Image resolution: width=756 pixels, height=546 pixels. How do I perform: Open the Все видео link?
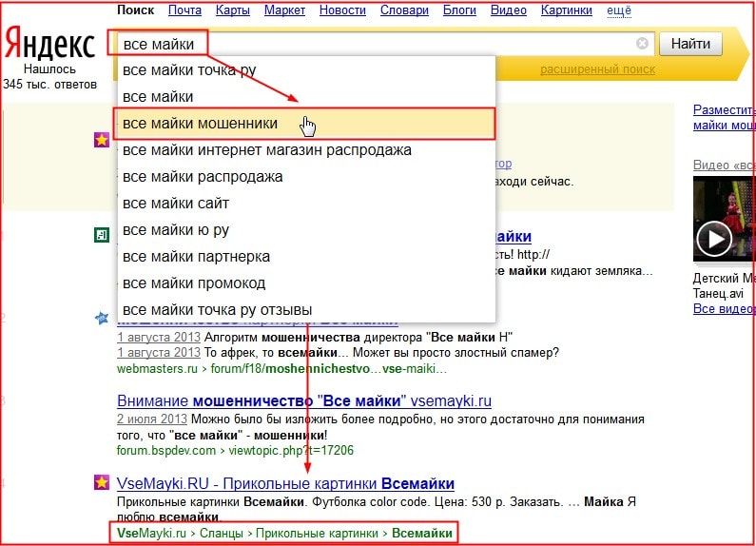[x=725, y=309]
